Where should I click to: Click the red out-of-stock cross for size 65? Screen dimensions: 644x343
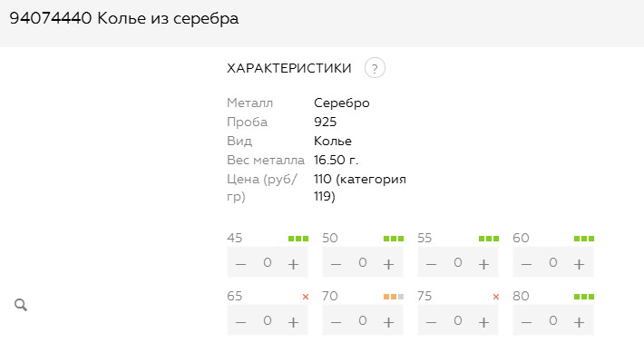[305, 297]
